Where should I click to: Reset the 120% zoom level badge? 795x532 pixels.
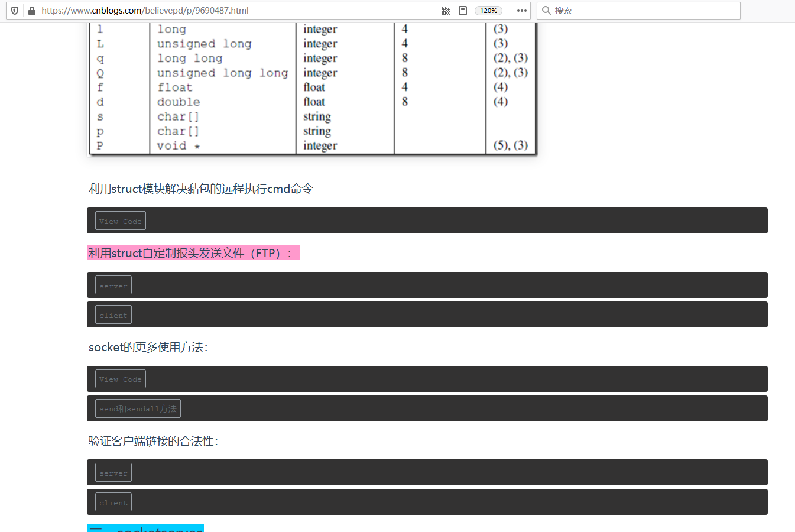pyautogui.click(x=488, y=11)
